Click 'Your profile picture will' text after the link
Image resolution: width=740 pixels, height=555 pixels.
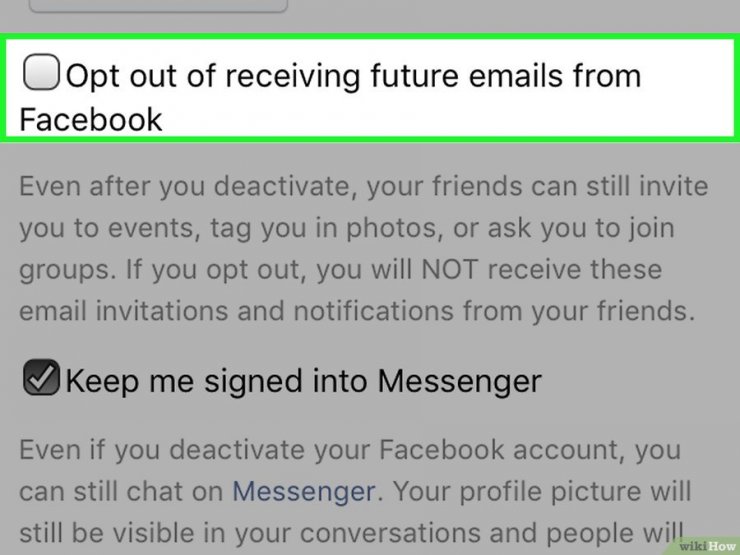[542, 491]
